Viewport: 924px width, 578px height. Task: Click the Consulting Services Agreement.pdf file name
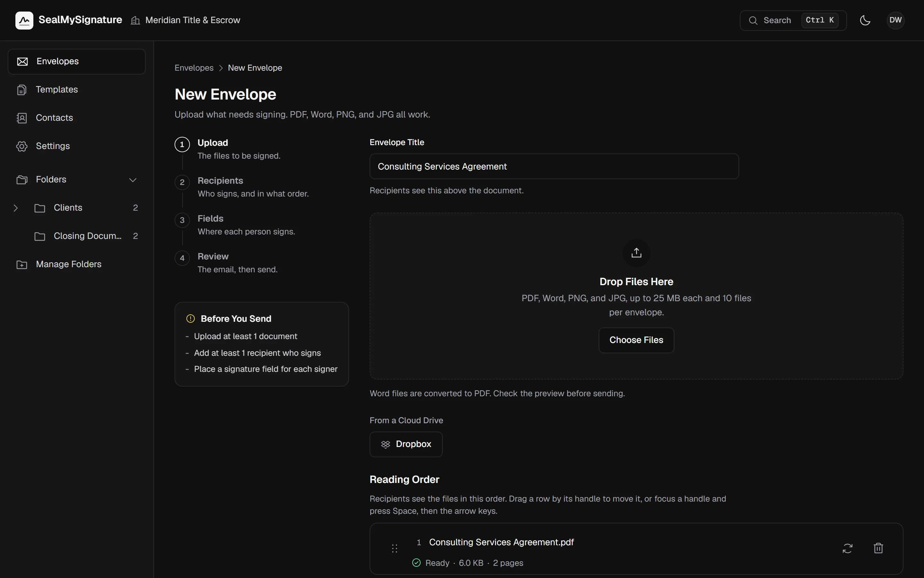coord(501,542)
